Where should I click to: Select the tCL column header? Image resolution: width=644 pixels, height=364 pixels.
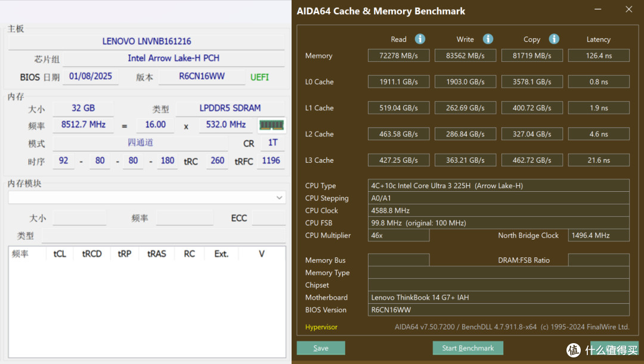60,254
